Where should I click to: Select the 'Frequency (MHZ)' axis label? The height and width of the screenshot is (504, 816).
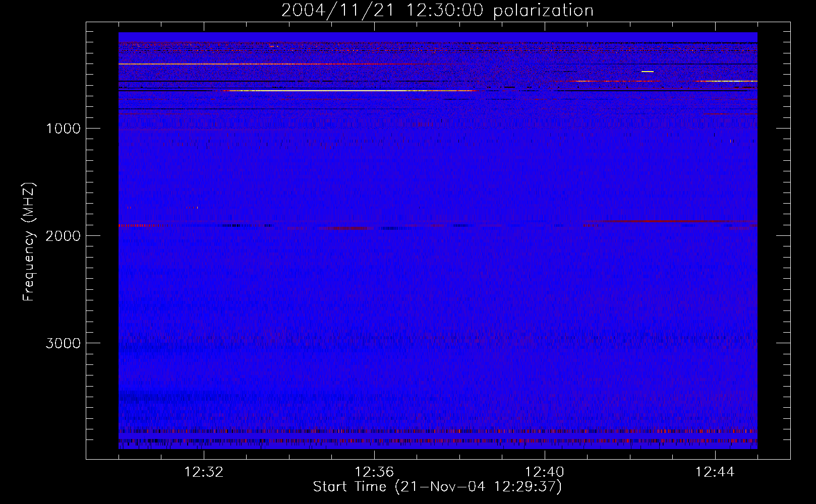[x=29, y=242]
